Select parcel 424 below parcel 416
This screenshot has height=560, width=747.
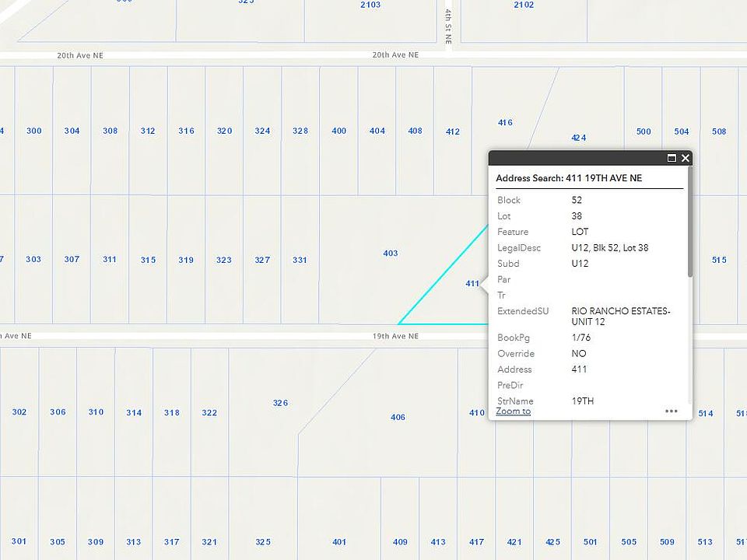(x=578, y=137)
